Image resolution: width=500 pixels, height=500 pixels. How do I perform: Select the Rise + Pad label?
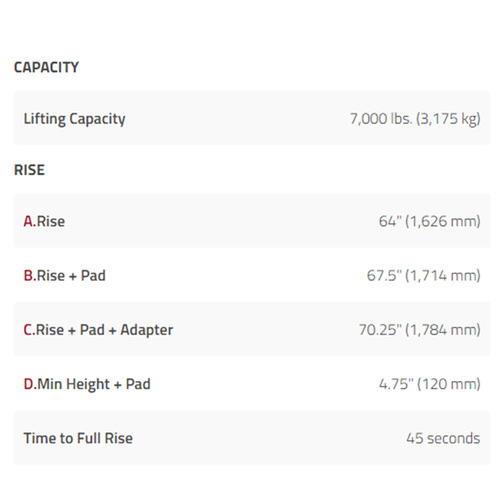click(x=71, y=276)
